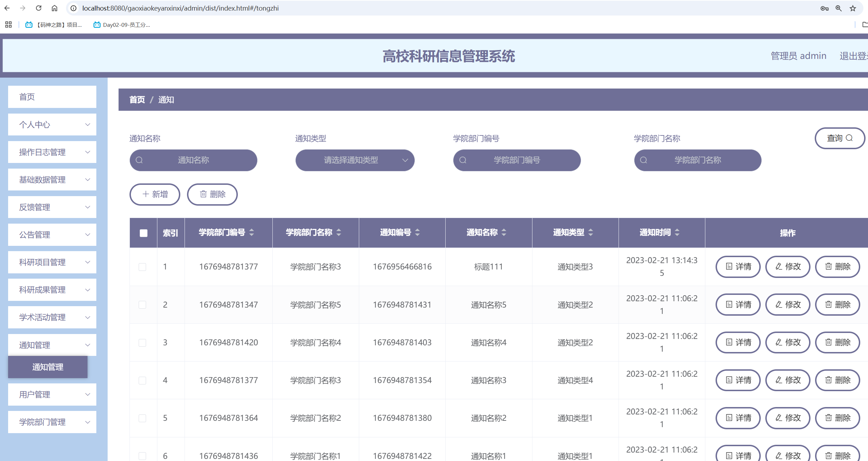
Task: Reload the page with the refresh icon
Action: coord(39,8)
